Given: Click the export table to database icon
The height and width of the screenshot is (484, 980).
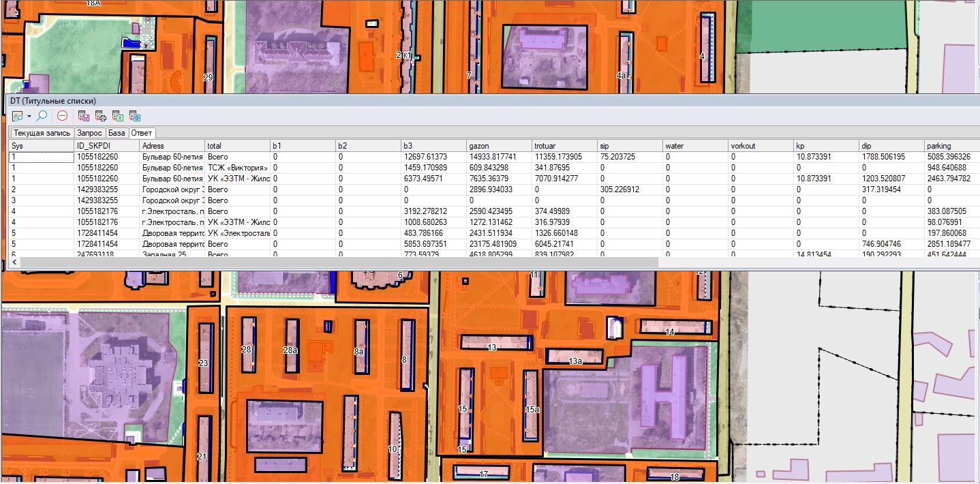Looking at the screenshot, I should tap(134, 117).
